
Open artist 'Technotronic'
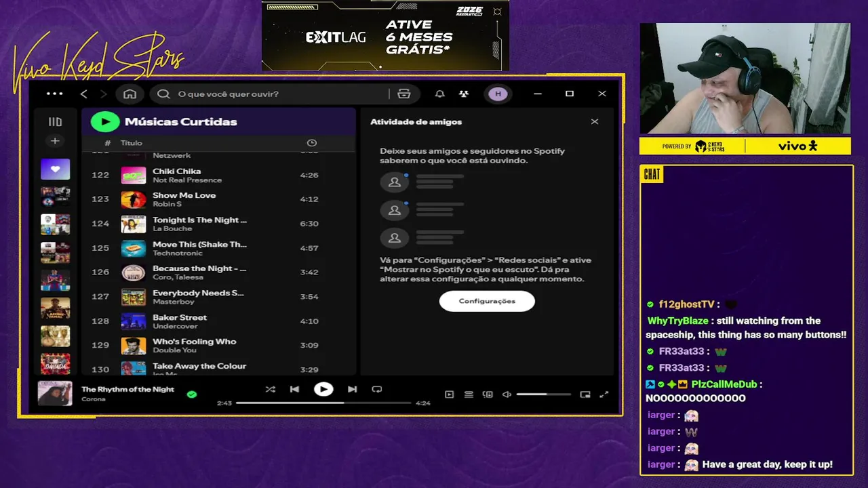coord(178,253)
